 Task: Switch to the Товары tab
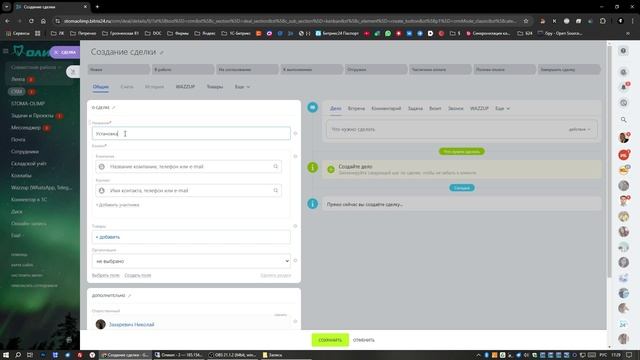[x=215, y=87]
